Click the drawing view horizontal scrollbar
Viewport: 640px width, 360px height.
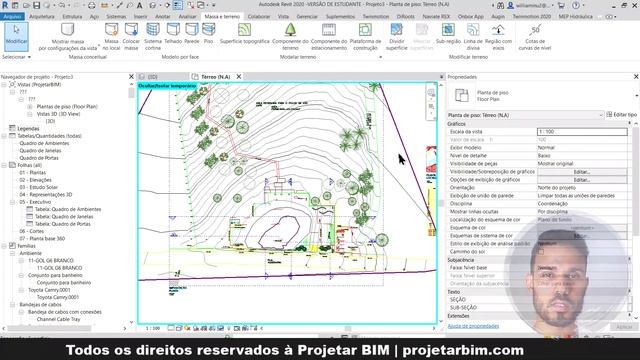tap(348, 328)
